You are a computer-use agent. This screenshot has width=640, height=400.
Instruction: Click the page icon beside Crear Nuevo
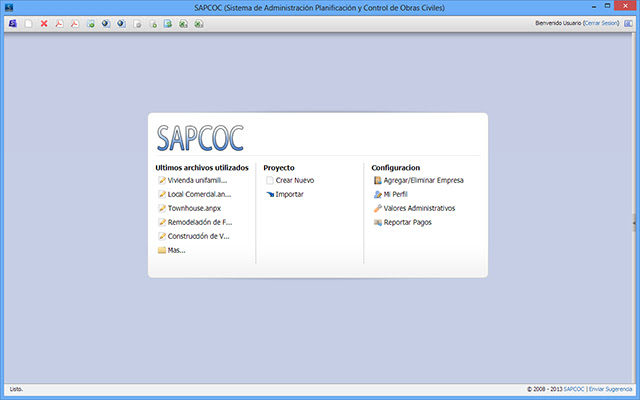270,180
